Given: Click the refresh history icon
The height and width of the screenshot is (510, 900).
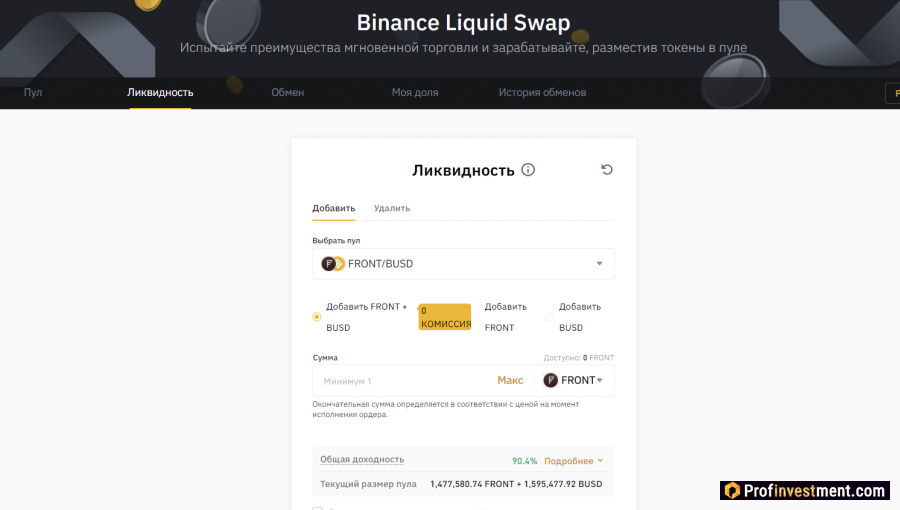Looking at the screenshot, I should click(607, 169).
